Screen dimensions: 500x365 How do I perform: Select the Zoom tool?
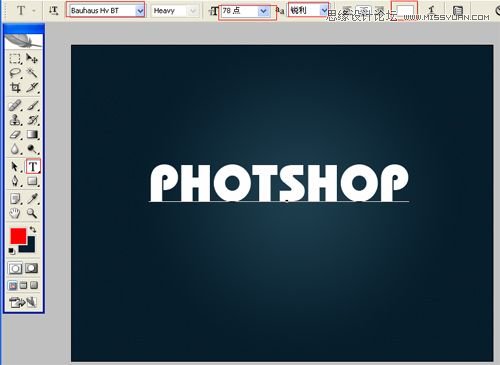(x=32, y=213)
